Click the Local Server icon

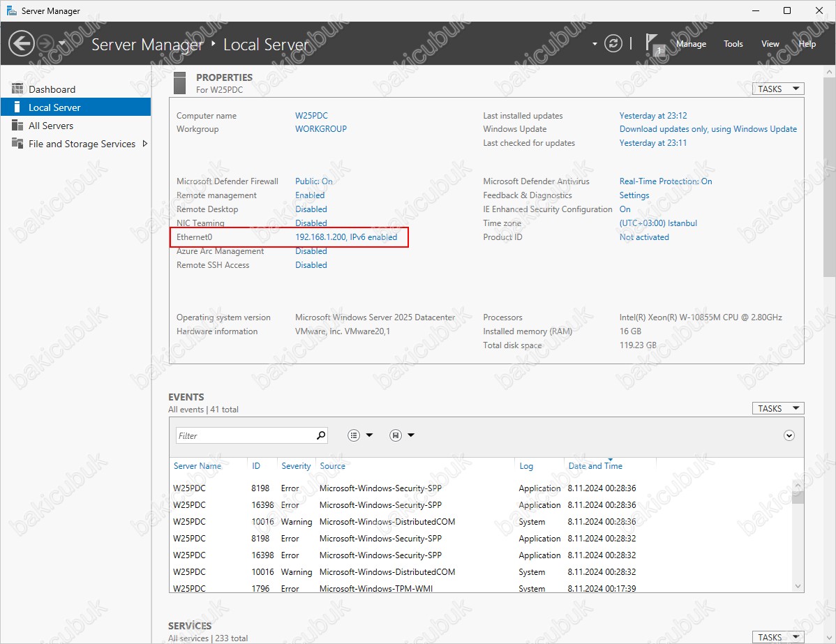coord(17,107)
